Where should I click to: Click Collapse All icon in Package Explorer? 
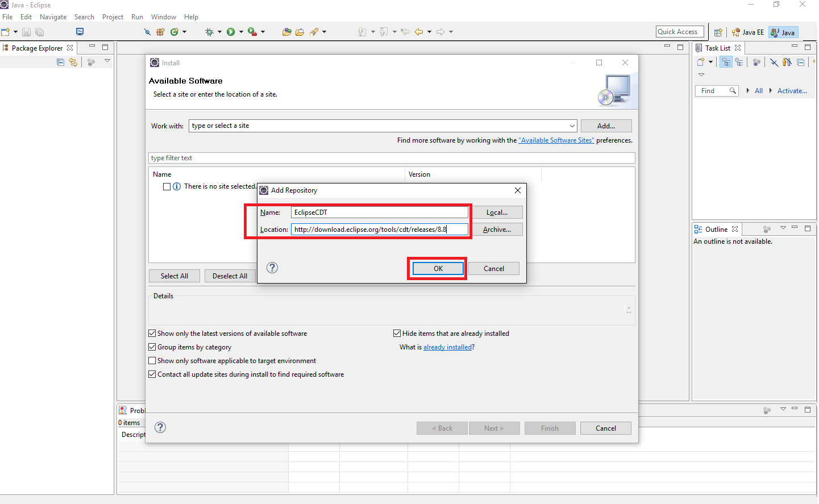tap(60, 63)
